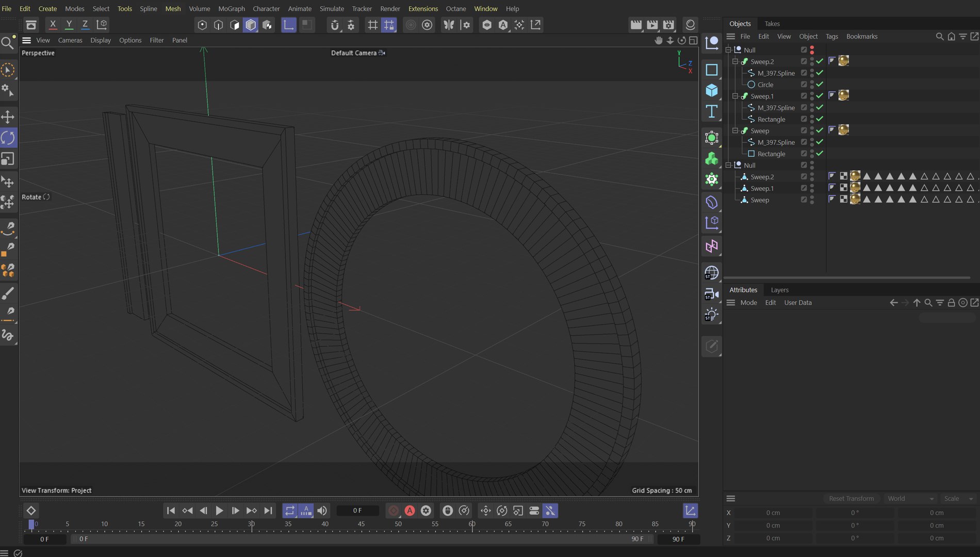Screen dimensions: 980x557
Task: Click the viewport orbit camera icon
Action: pos(681,40)
